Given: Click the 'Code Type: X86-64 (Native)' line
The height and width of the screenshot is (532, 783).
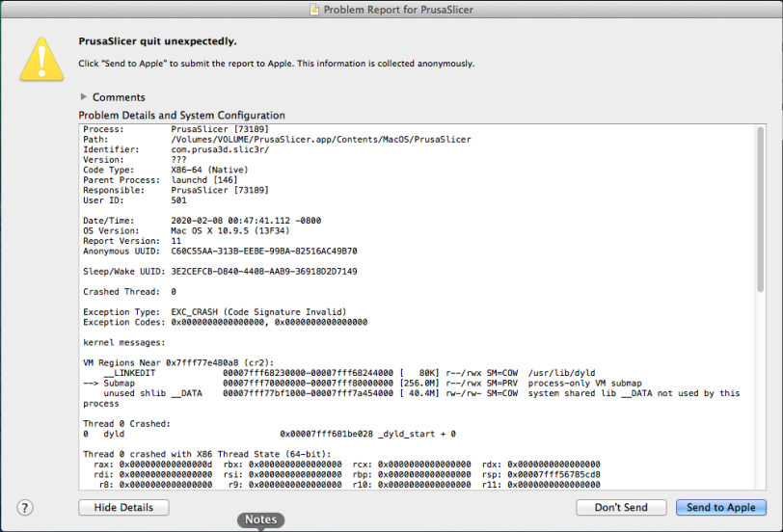Looking at the screenshot, I should (165, 170).
